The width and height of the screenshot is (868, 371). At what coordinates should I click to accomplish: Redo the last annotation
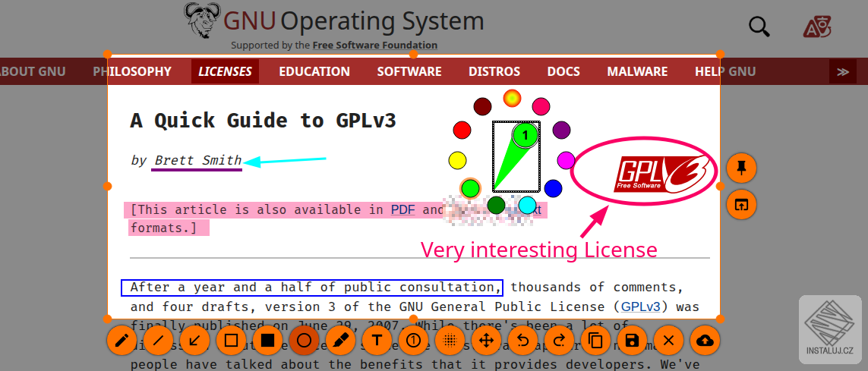(559, 341)
